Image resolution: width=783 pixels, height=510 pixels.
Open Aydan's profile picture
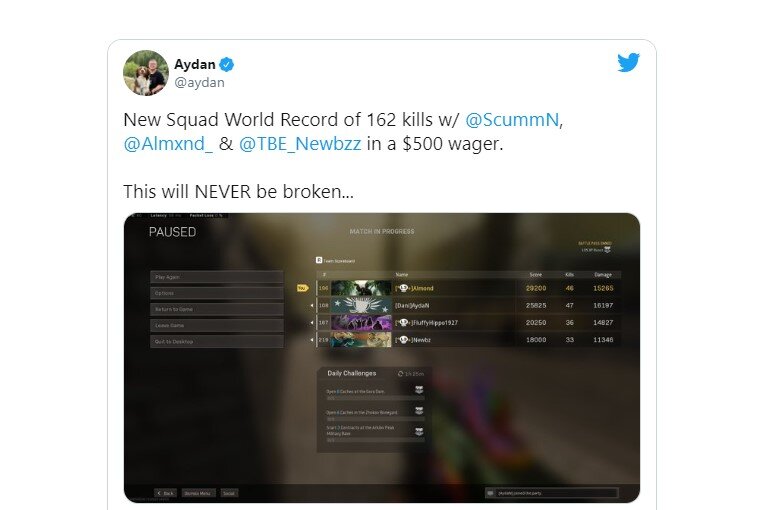(146, 73)
